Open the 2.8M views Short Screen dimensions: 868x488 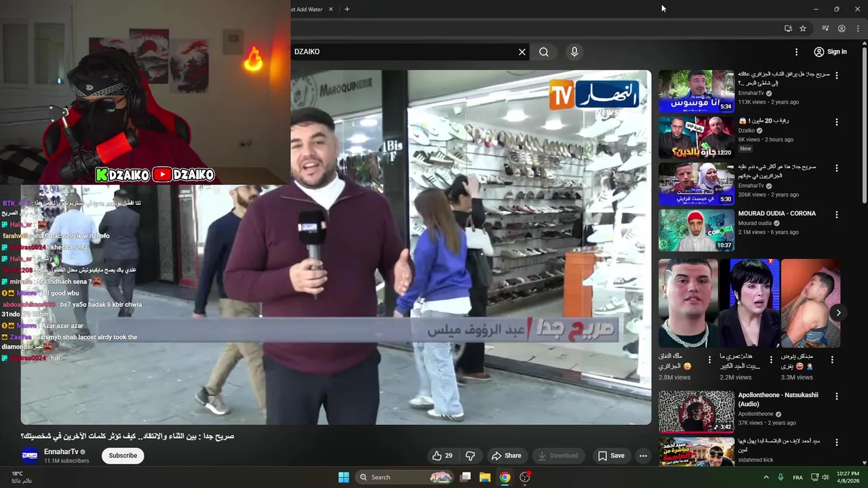(688, 303)
